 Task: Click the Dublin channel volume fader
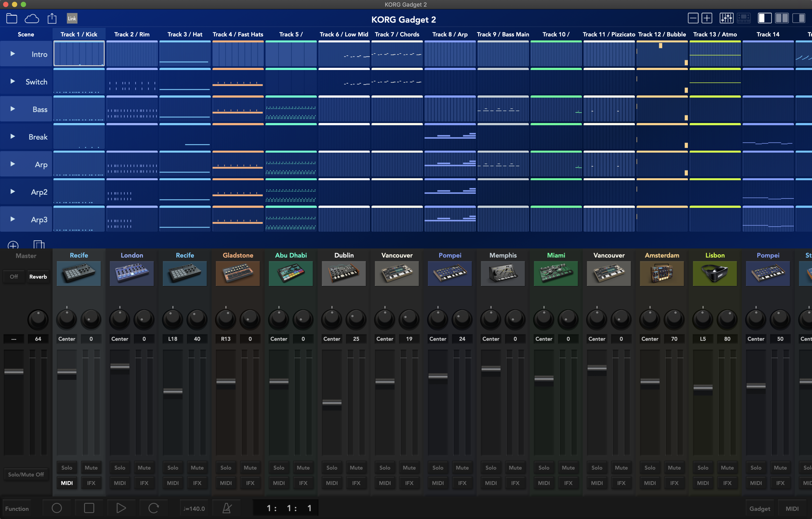(332, 402)
